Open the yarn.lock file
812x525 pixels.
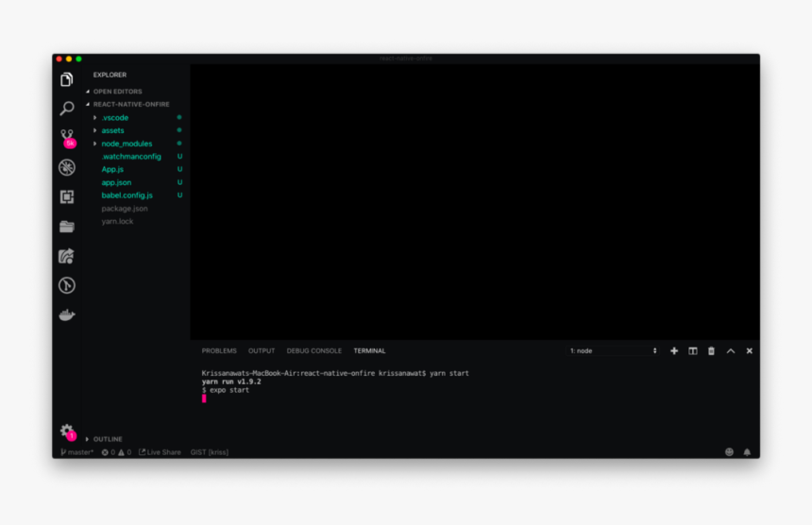(117, 221)
